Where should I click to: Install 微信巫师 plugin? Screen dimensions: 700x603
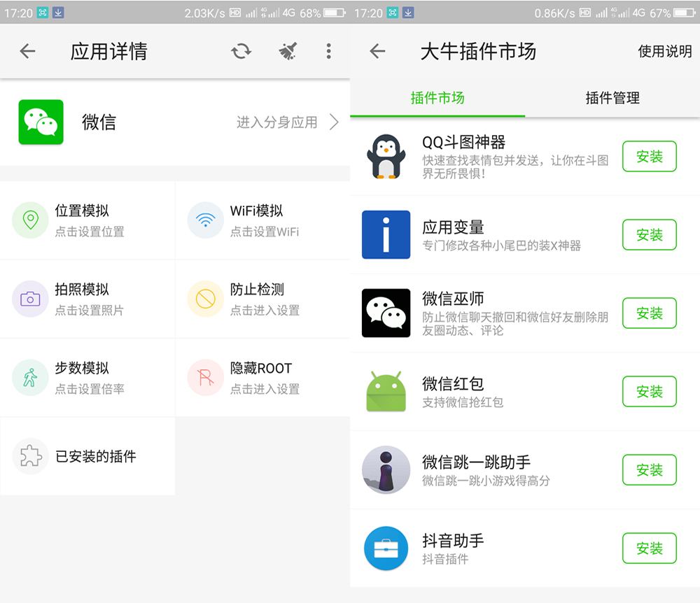click(x=650, y=313)
